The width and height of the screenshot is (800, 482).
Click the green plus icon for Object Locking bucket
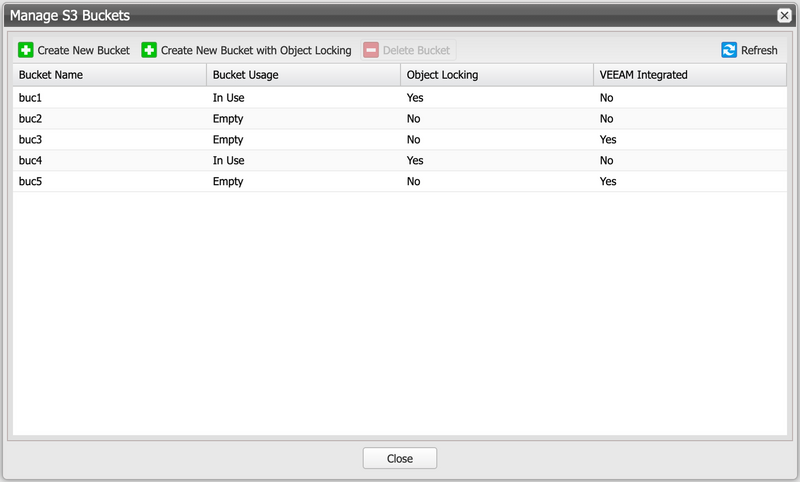149,50
